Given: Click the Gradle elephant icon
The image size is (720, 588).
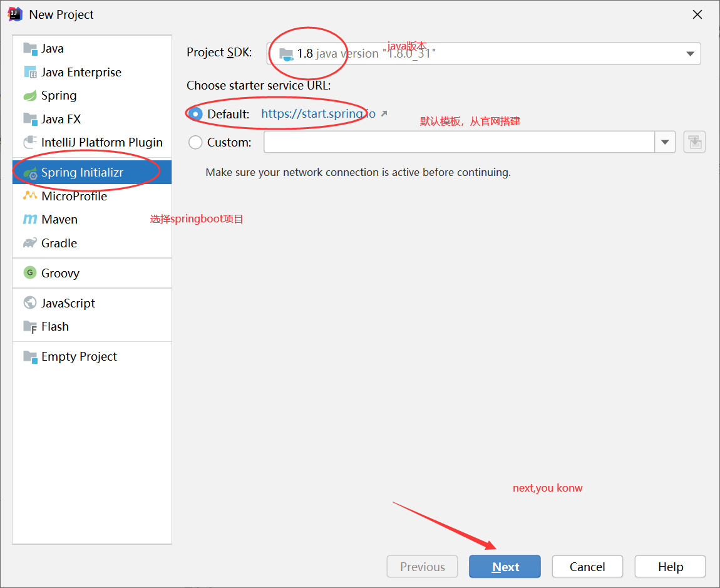Looking at the screenshot, I should pyautogui.click(x=30, y=242).
